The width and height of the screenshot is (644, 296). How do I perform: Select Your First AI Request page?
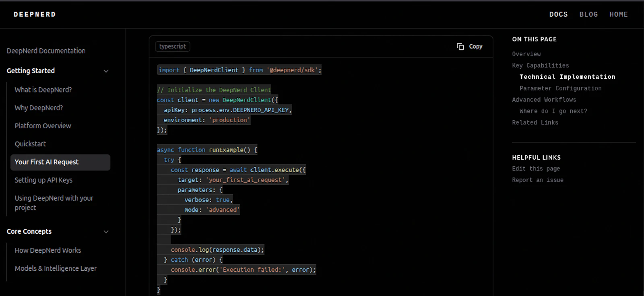(x=60, y=162)
